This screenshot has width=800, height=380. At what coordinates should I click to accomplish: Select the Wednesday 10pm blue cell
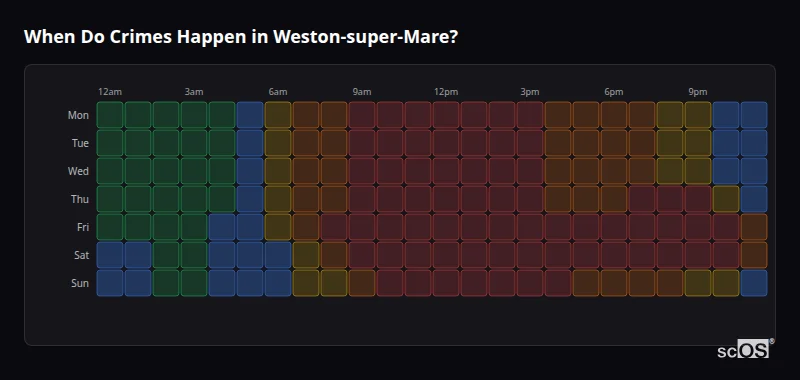pyautogui.click(x=726, y=171)
